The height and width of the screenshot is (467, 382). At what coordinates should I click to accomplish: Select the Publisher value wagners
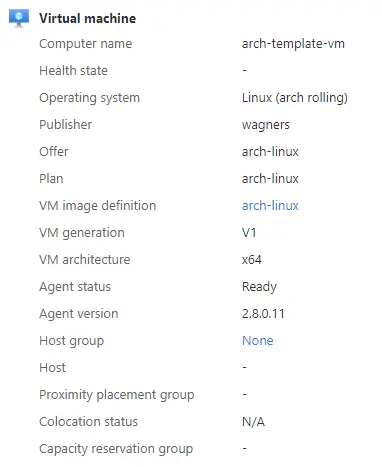tap(266, 125)
